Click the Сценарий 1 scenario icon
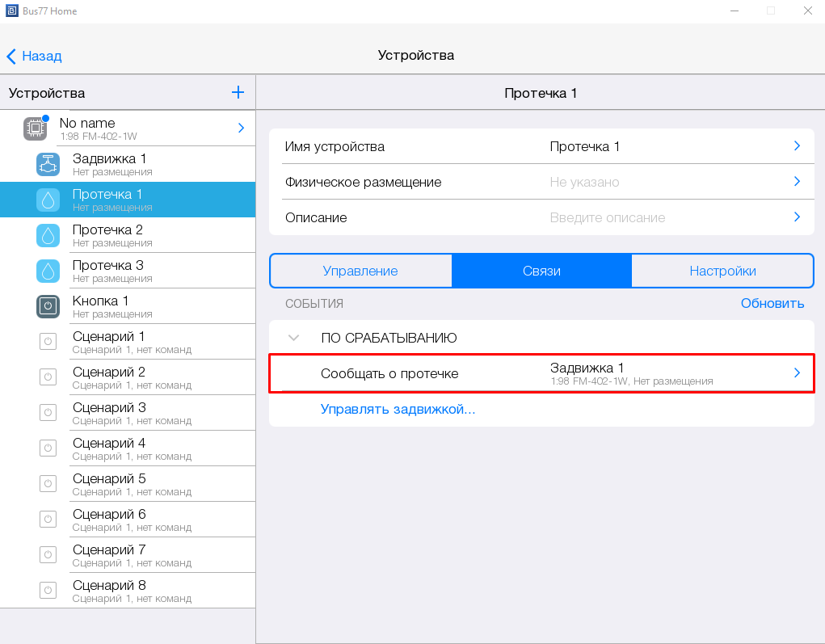 (x=48, y=342)
